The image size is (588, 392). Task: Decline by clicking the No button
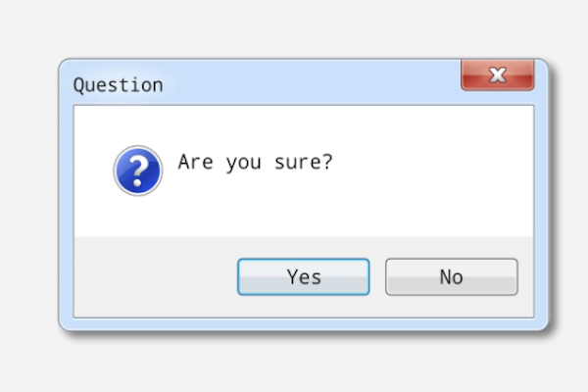452,276
